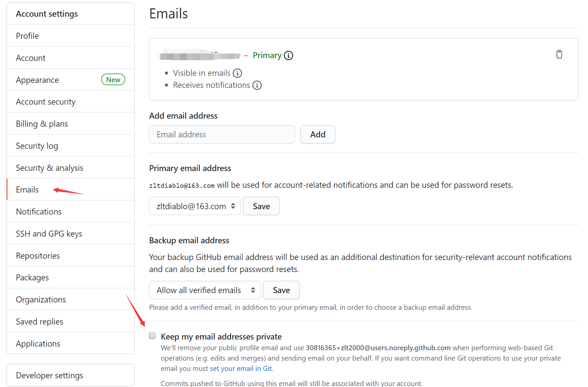
Task: Open the Profile settings page
Action: 27,36
